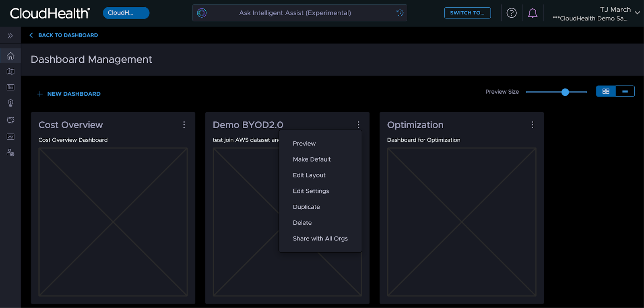644x308 pixels.
Task: Open Cost Overview card options menu
Action: (x=184, y=125)
